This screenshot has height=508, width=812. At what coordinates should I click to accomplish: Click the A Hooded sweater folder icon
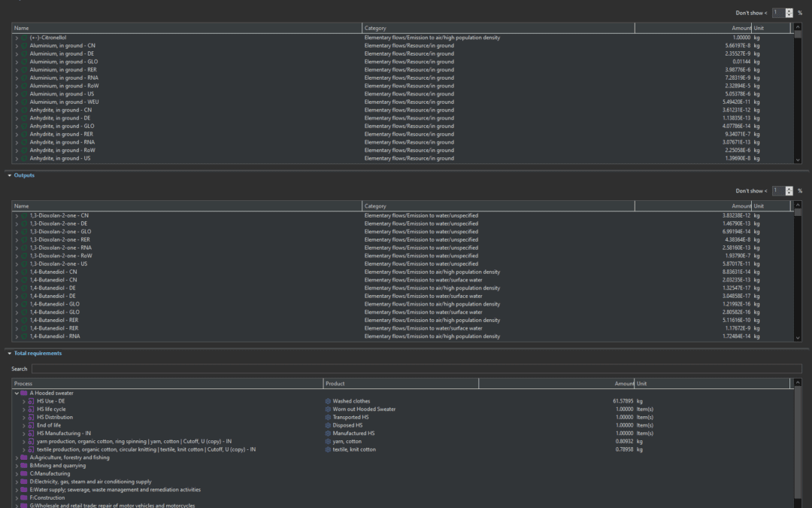[24, 393]
